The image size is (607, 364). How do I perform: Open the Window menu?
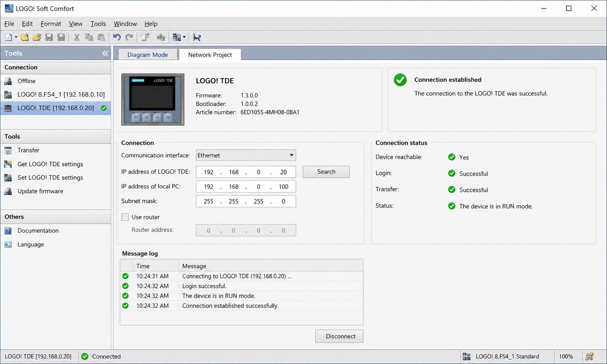coord(125,24)
